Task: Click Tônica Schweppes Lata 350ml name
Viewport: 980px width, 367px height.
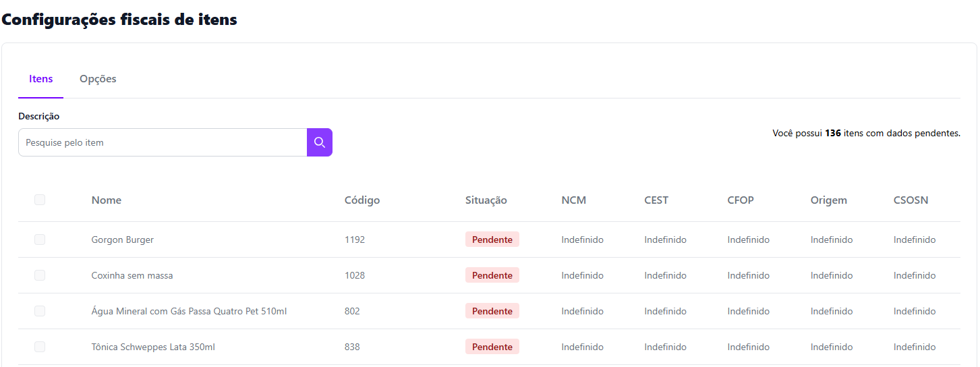Action: (x=153, y=347)
